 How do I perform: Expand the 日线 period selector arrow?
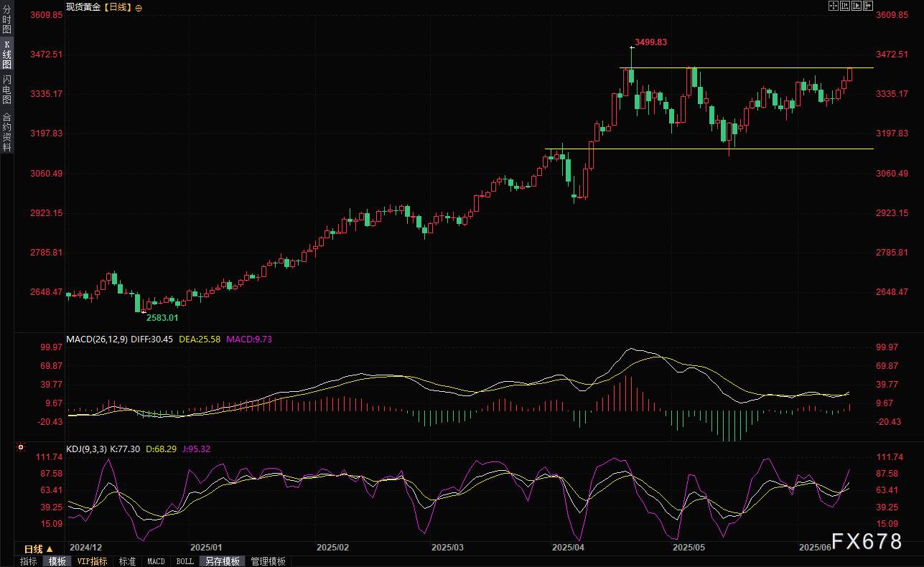coord(50,548)
